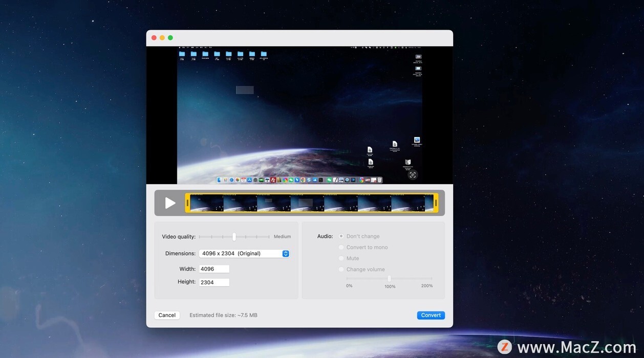
Task: Click the yellow minimize window button
Action: click(162, 38)
